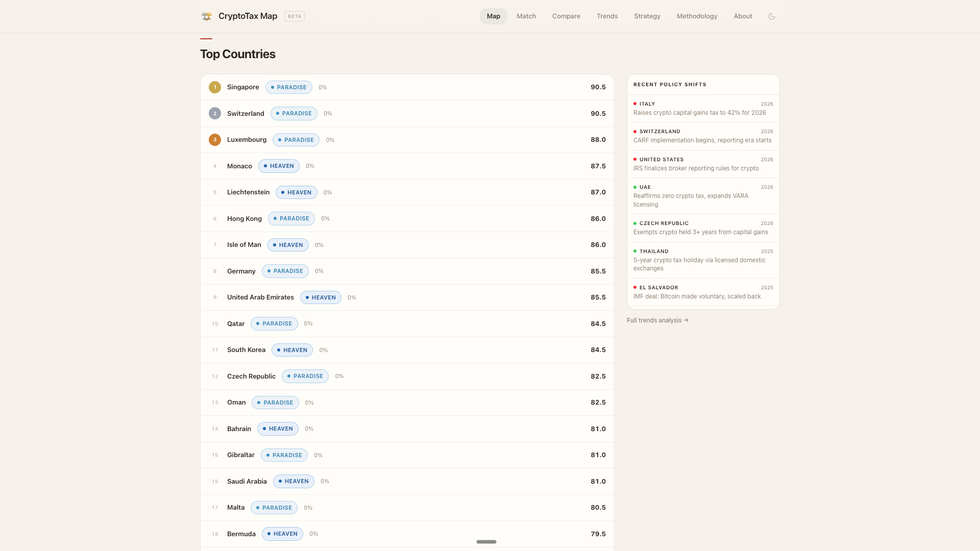The image size is (980, 551).
Task: Open Full trends analysis link
Action: tap(657, 320)
